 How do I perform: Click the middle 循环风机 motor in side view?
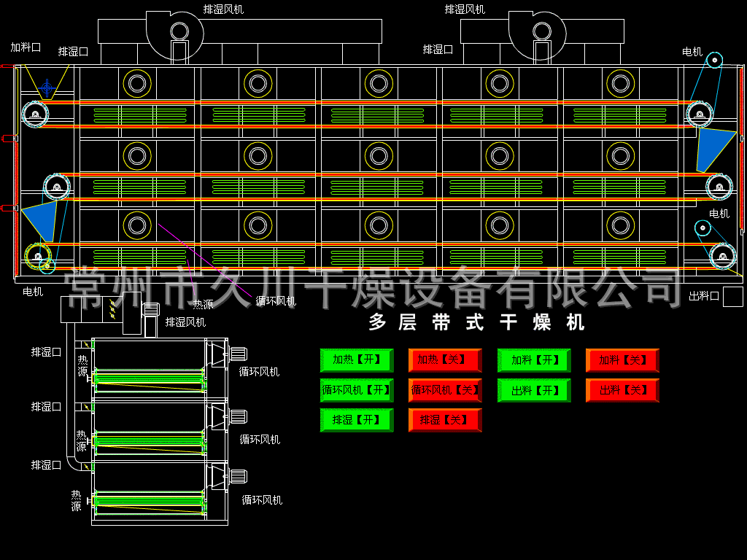point(237,416)
